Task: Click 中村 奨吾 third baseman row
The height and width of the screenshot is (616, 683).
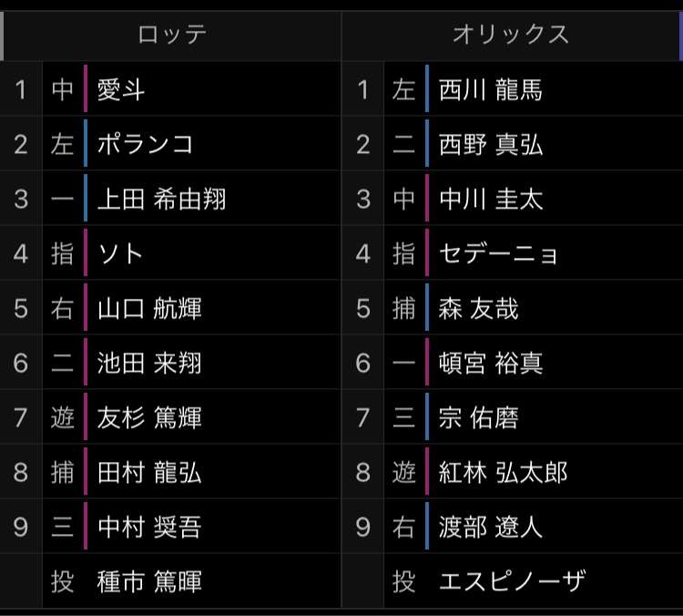Action: pyautogui.click(x=170, y=527)
